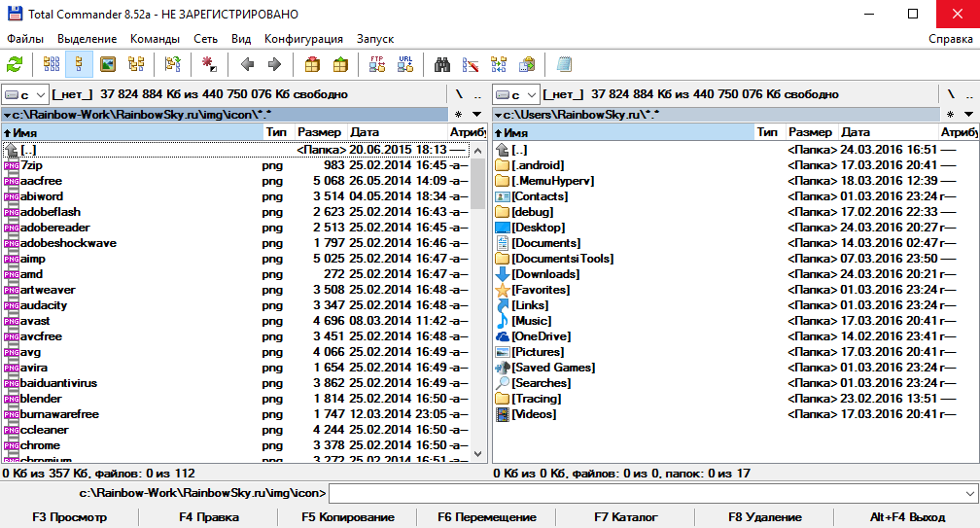Click the F3 Просмотр button
Screen dimensions: 980x528
click(69, 517)
